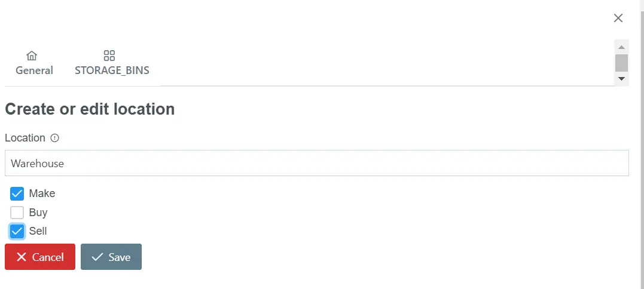Close the dialog with the top-right X
The image size is (644, 289).
(x=618, y=18)
